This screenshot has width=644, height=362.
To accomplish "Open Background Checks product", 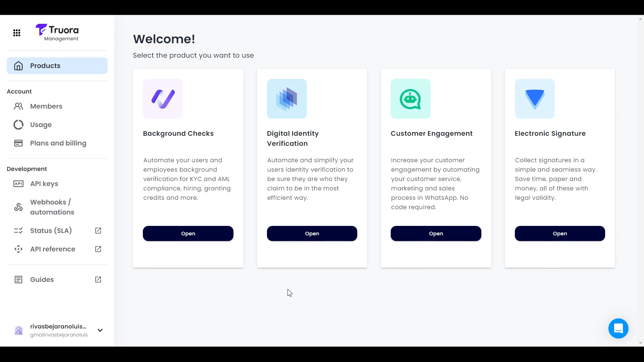I will coord(188,233).
